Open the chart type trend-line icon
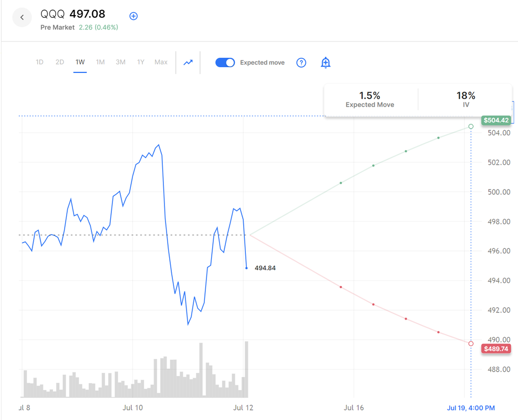 tap(188, 62)
